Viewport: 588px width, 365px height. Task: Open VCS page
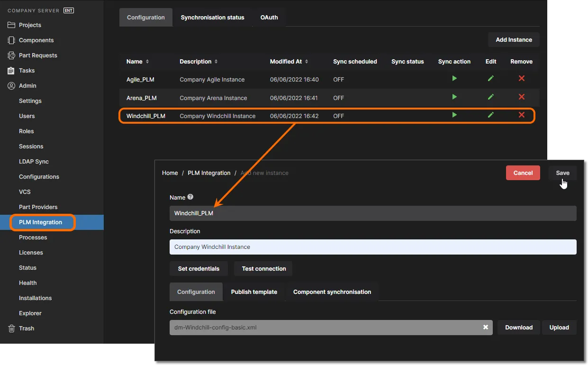(x=25, y=192)
